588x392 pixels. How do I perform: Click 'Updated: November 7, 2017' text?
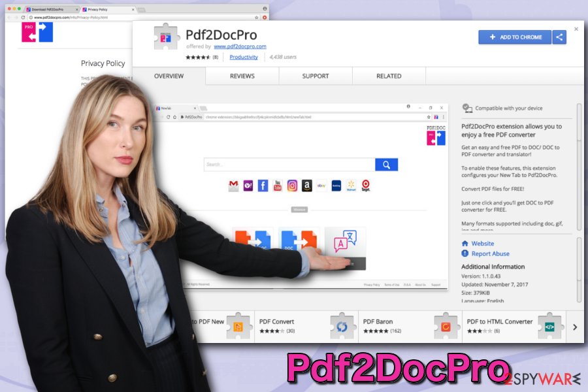(495, 284)
